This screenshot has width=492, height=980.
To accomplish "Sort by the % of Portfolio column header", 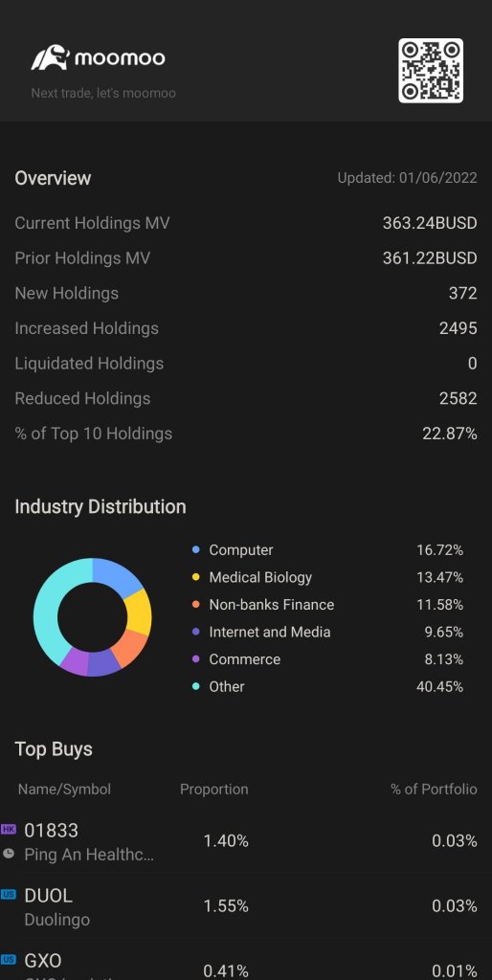I will coord(434,790).
